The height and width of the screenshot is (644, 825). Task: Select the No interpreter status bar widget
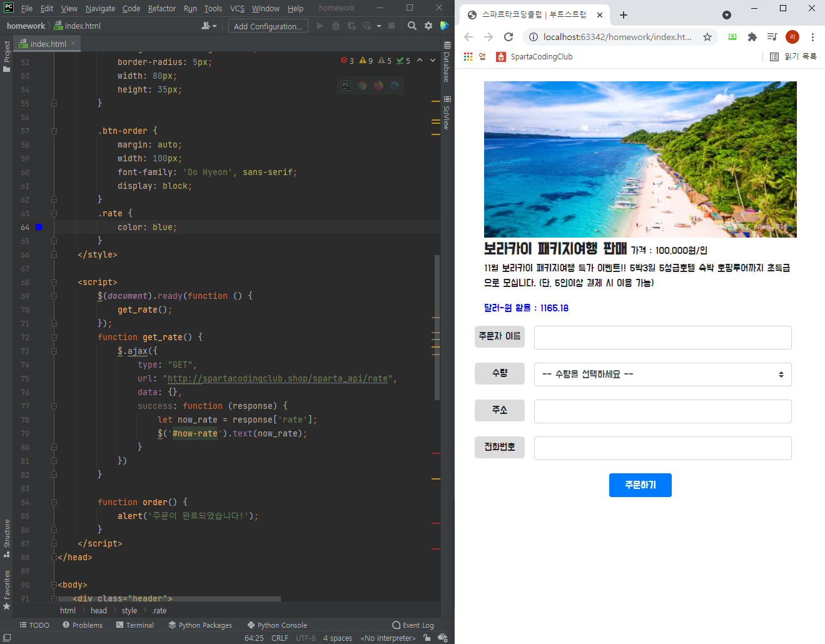[x=388, y=638]
